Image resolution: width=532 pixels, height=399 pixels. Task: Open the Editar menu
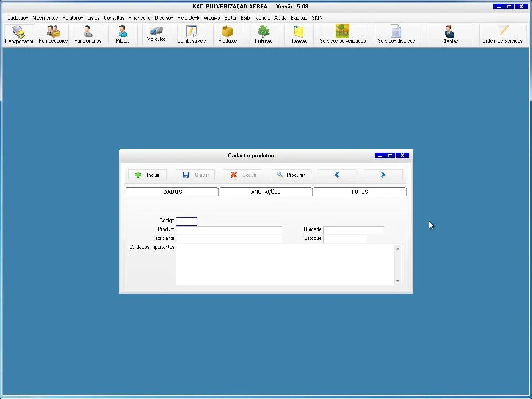231,18
